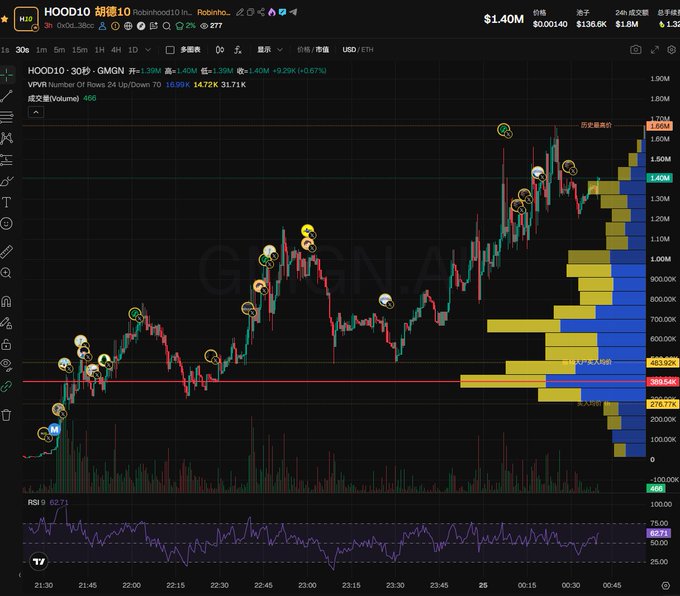Toggle the 多图表 multi-chart checkbox

tap(170, 50)
